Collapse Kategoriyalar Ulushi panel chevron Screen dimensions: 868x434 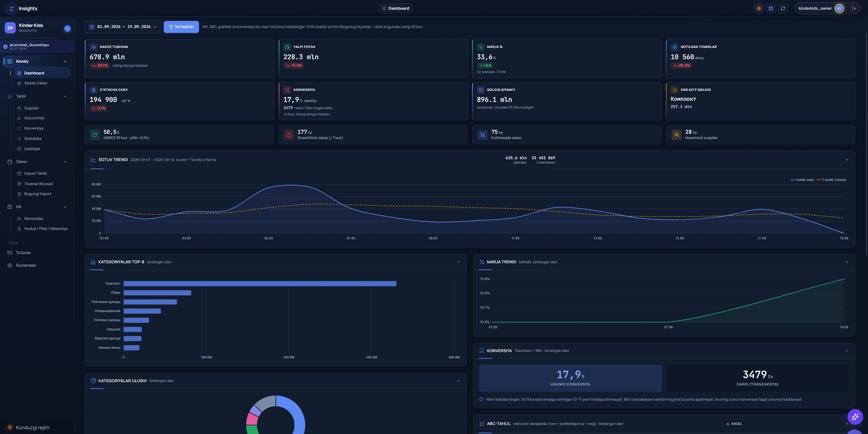pos(458,381)
